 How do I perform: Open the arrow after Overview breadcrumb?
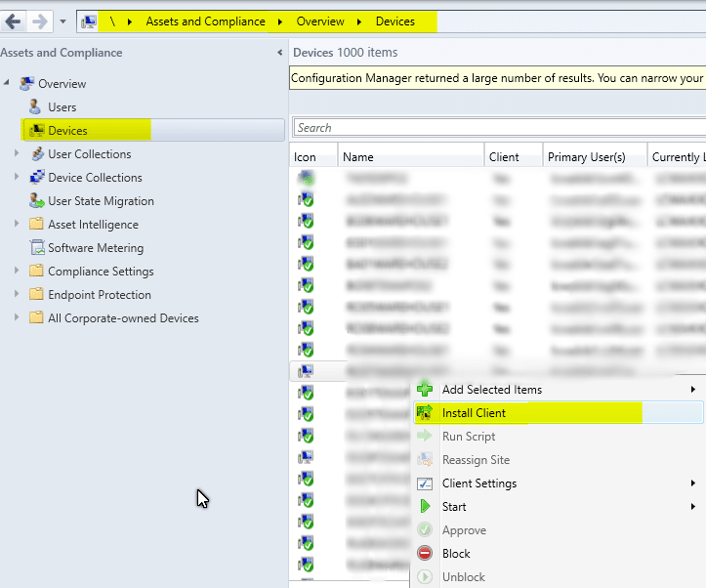click(x=358, y=21)
